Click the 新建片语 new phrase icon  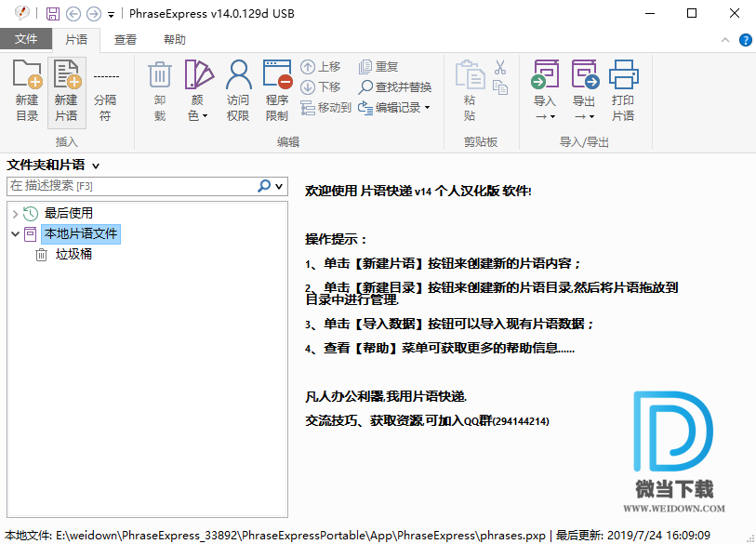(x=67, y=73)
